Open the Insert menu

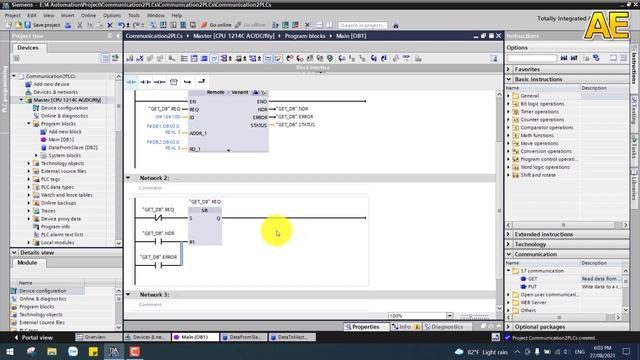[x=68, y=16]
